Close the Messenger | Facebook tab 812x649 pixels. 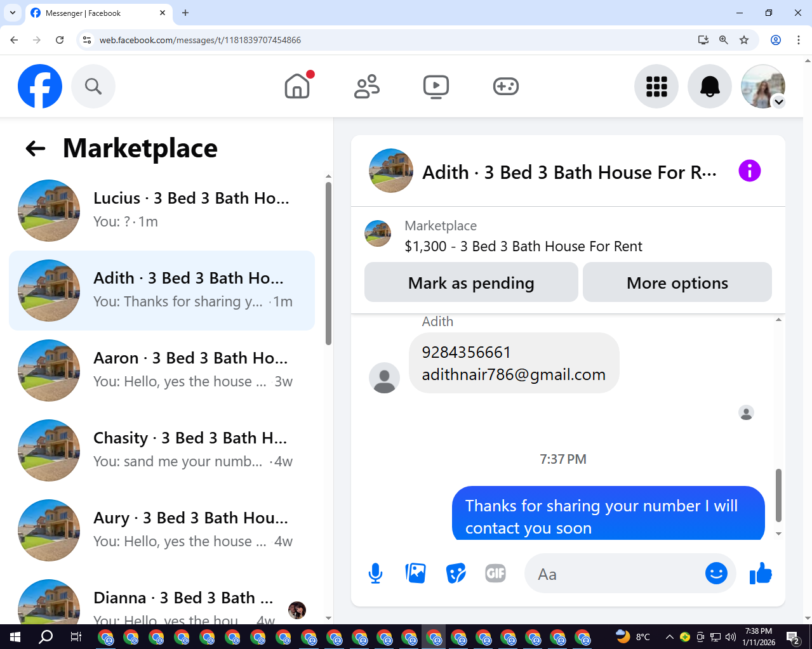(x=163, y=13)
